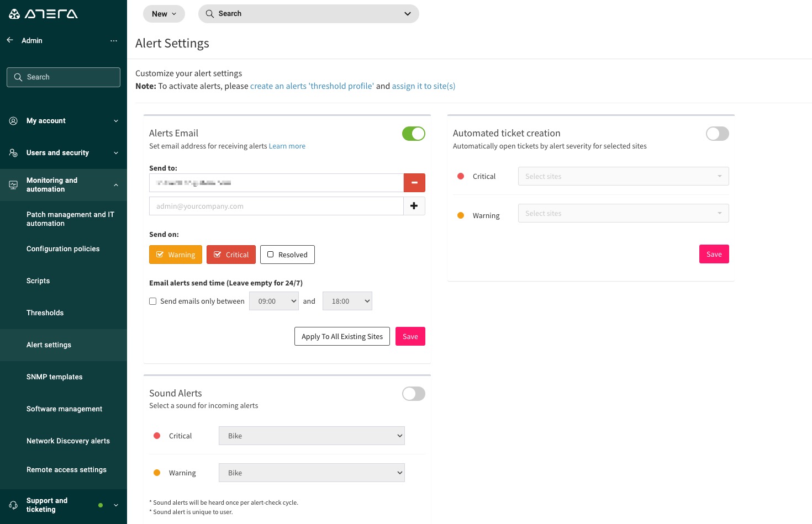Open the 09:00 start time dropdown
Viewport: 812px width, 524px height.
(x=274, y=301)
